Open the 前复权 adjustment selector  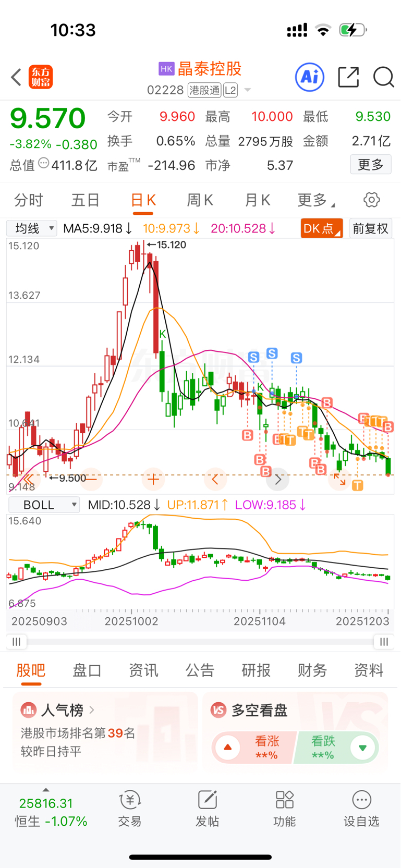point(370,228)
